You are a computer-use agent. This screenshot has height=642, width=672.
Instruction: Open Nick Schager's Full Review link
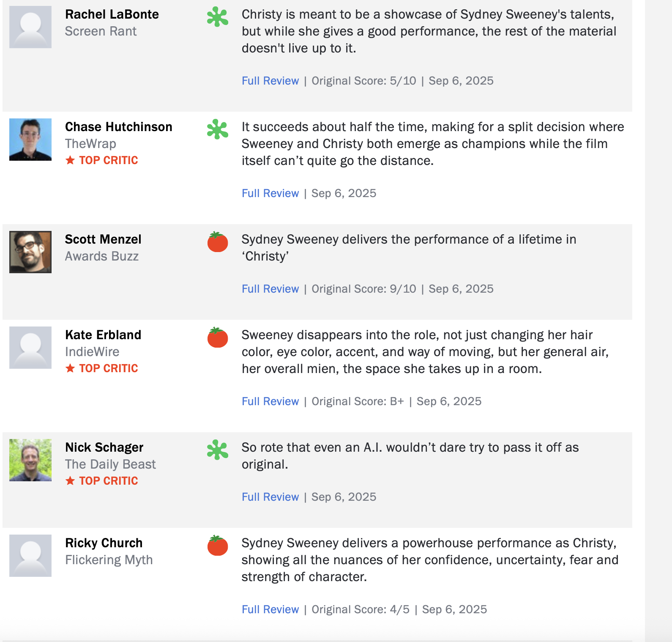(270, 497)
